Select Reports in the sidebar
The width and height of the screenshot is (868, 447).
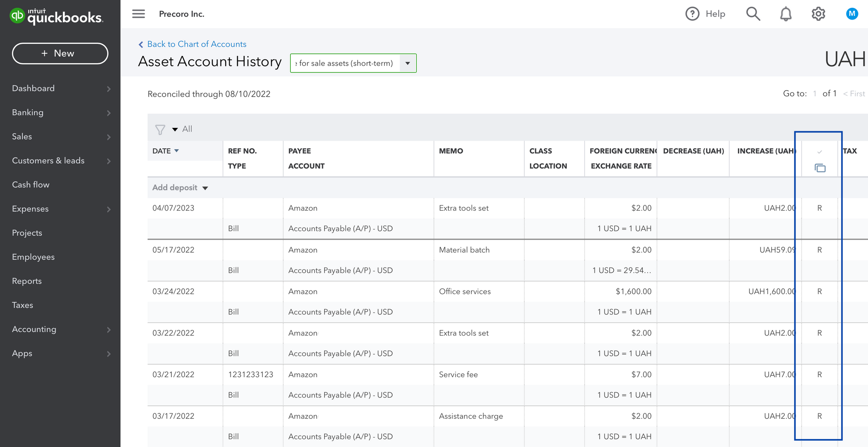pyautogui.click(x=26, y=281)
